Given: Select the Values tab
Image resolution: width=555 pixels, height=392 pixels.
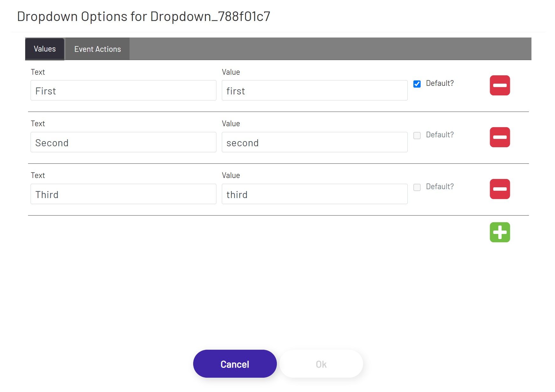Looking at the screenshot, I should 44,49.
